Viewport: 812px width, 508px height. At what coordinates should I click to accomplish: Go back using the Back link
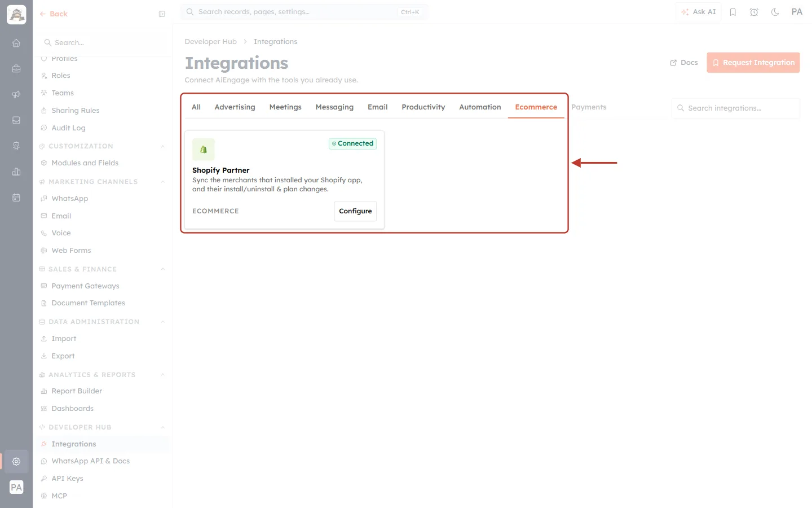[x=54, y=14]
